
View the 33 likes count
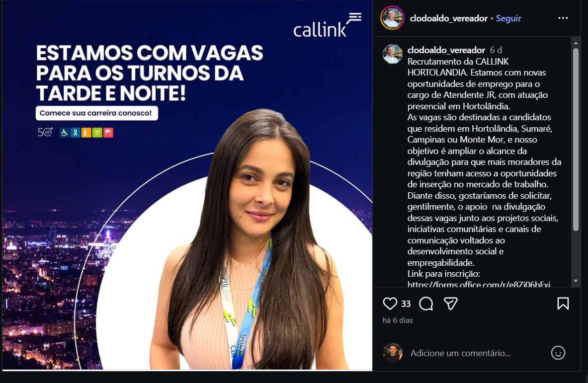click(406, 304)
